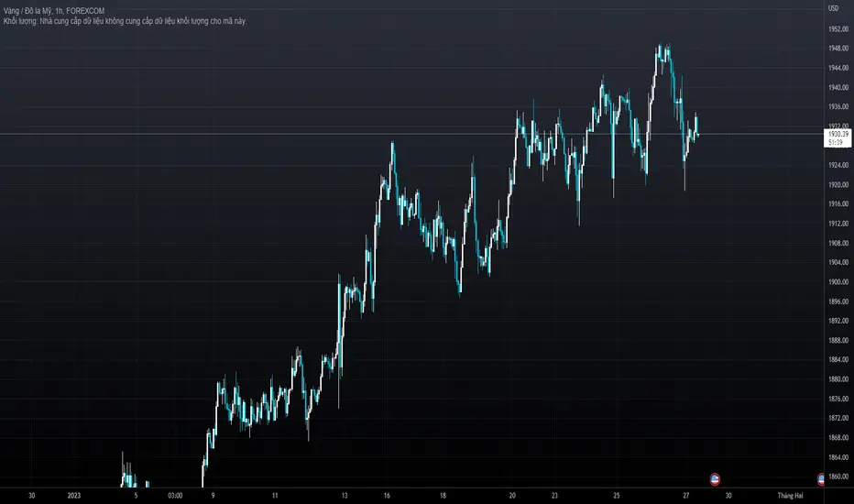Select the current price label 1930.39

click(838, 134)
